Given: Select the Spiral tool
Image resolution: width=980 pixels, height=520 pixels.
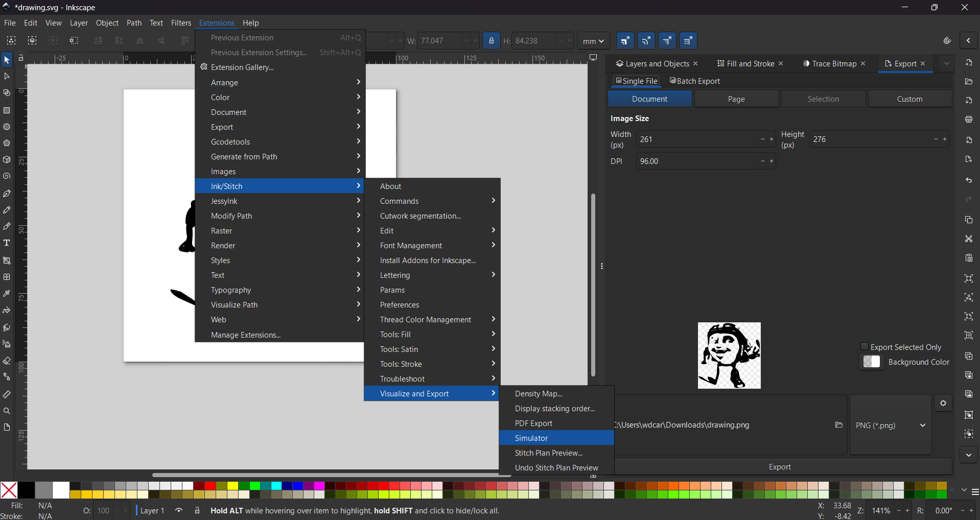Looking at the screenshot, I should tap(7, 176).
